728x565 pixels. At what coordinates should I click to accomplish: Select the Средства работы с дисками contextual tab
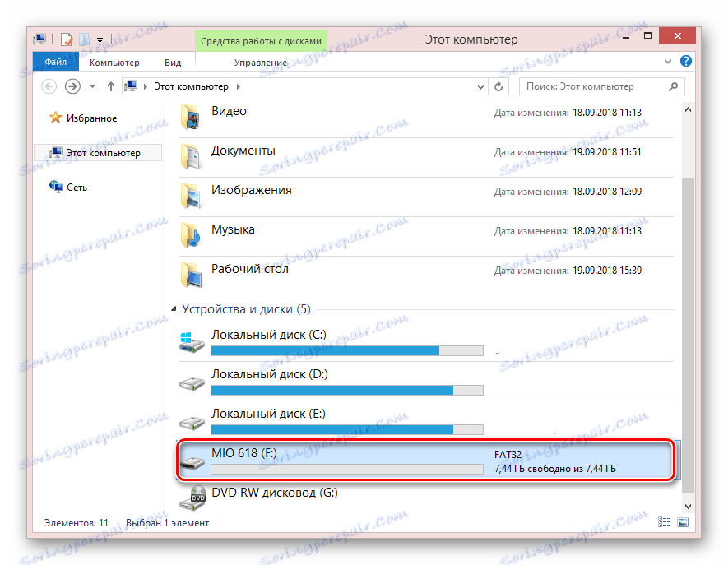point(261,41)
